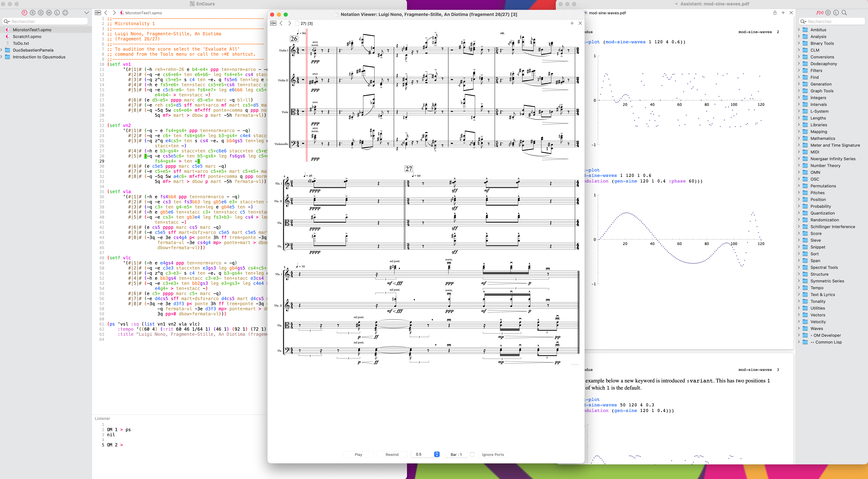The width and height of the screenshot is (868, 479).
Task: Expand the Dodecaphony folder
Action: coord(799,64)
